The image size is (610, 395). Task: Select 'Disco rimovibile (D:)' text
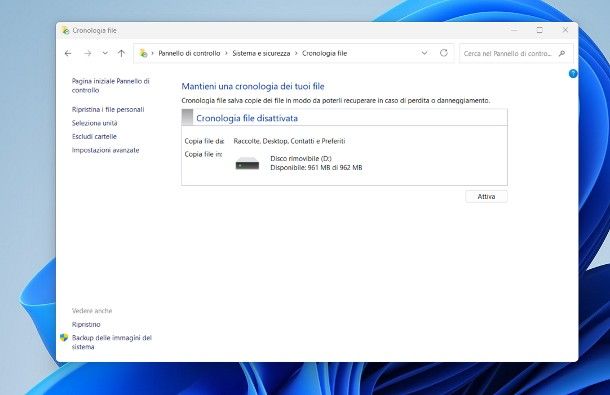point(301,158)
